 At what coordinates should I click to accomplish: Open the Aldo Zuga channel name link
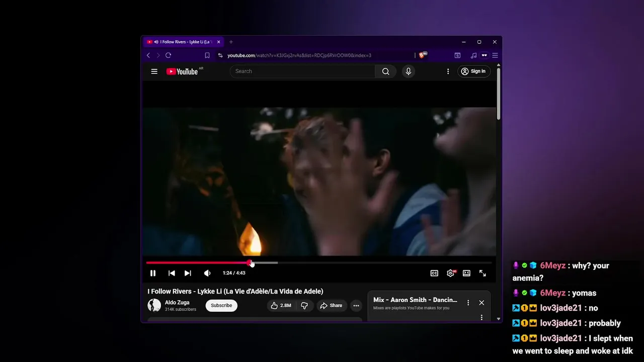[177, 302]
